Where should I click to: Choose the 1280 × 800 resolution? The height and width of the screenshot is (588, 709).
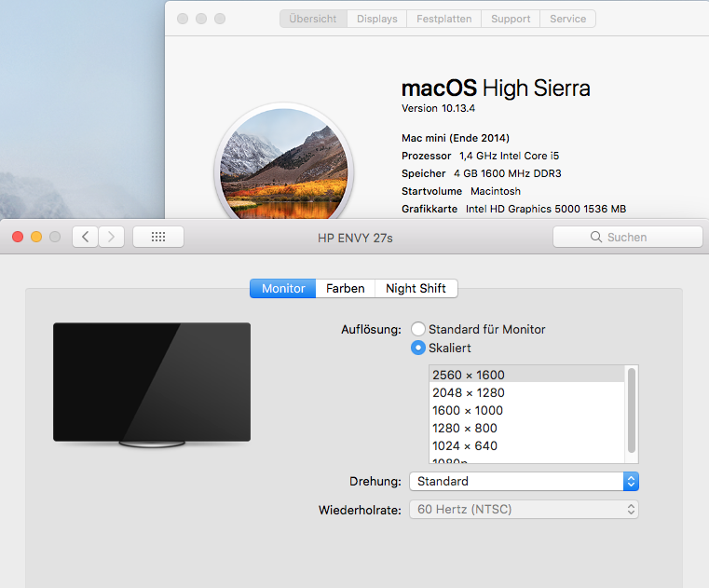click(526, 428)
